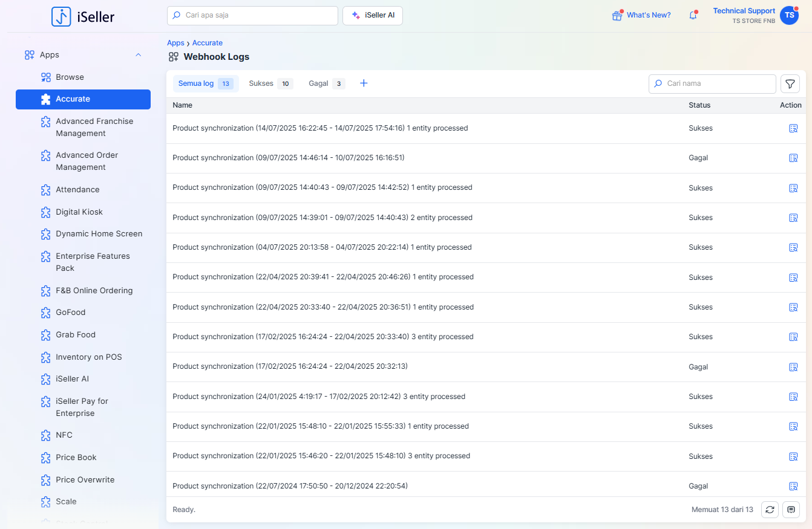Open the filter funnel icon

click(790, 84)
